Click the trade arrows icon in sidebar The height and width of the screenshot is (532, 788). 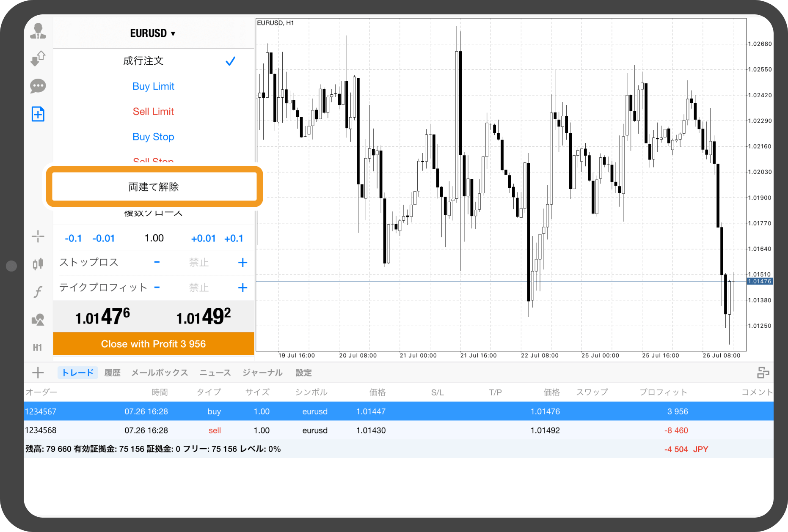click(38, 58)
